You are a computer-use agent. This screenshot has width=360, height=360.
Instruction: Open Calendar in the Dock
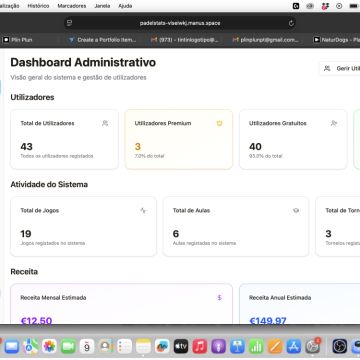(87, 347)
